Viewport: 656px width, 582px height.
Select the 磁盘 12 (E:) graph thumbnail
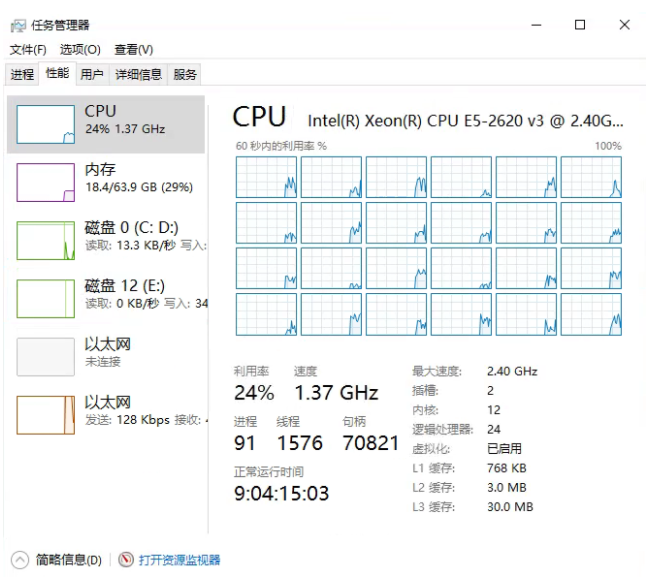45,298
